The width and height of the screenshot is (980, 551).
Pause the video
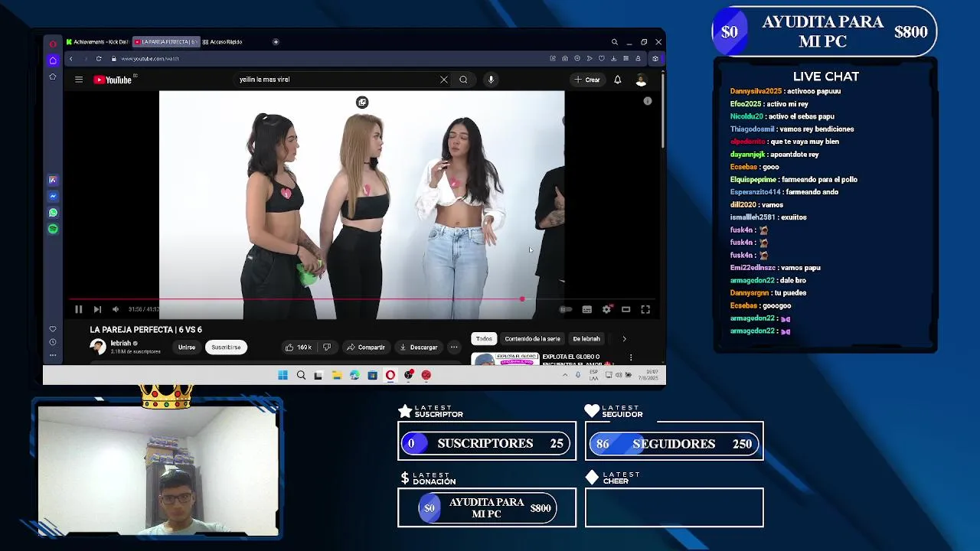[x=78, y=309]
